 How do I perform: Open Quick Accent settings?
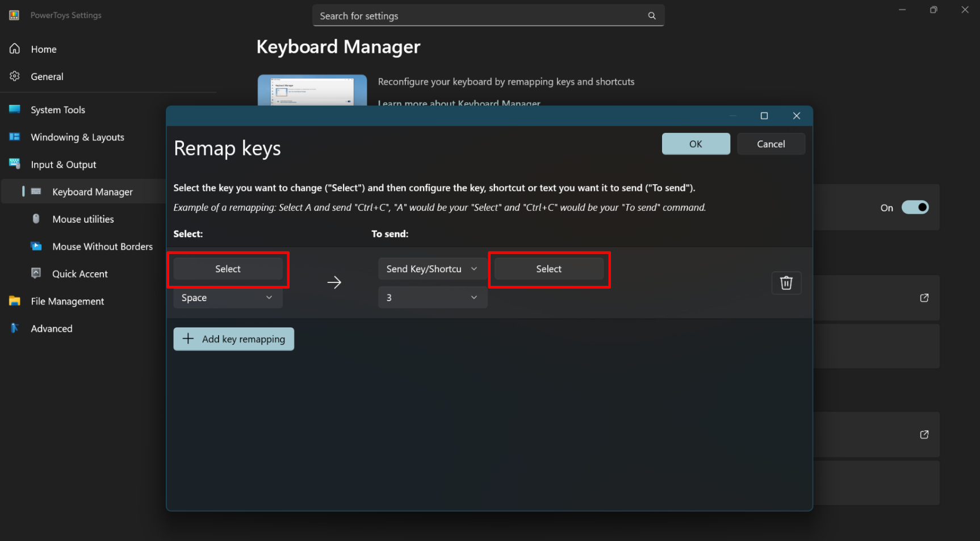click(x=79, y=274)
